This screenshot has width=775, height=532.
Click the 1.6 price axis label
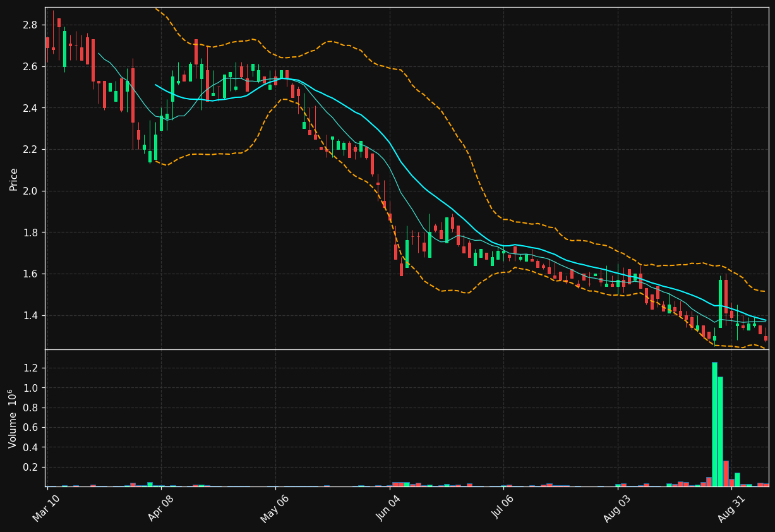pyautogui.click(x=30, y=274)
